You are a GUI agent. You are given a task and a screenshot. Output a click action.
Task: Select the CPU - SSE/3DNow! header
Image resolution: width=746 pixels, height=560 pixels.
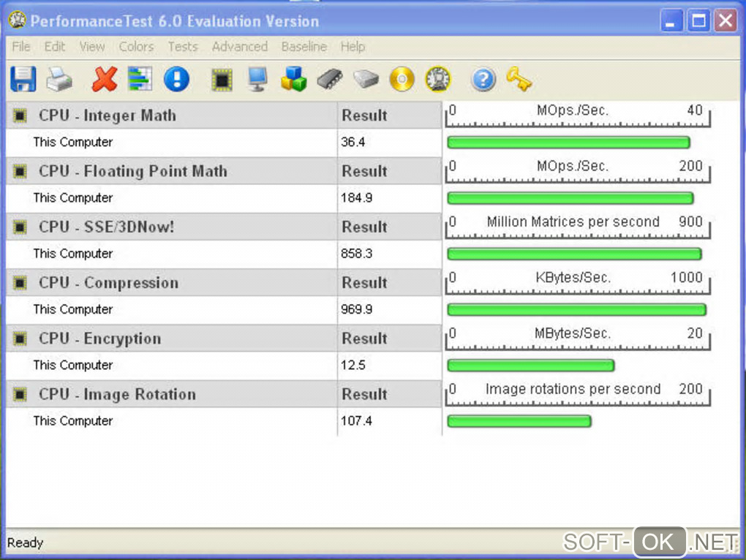click(x=171, y=227)
